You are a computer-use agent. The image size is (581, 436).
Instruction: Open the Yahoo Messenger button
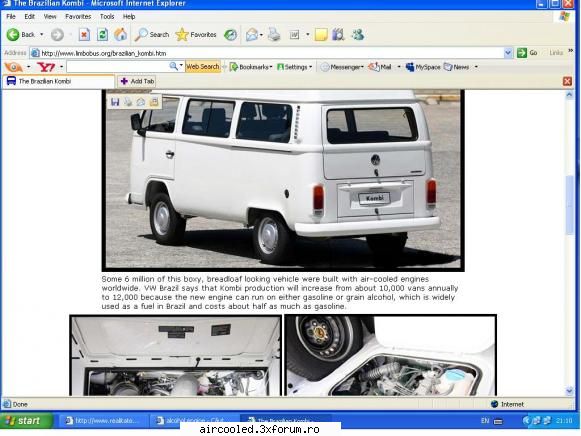tap(342, 67)
